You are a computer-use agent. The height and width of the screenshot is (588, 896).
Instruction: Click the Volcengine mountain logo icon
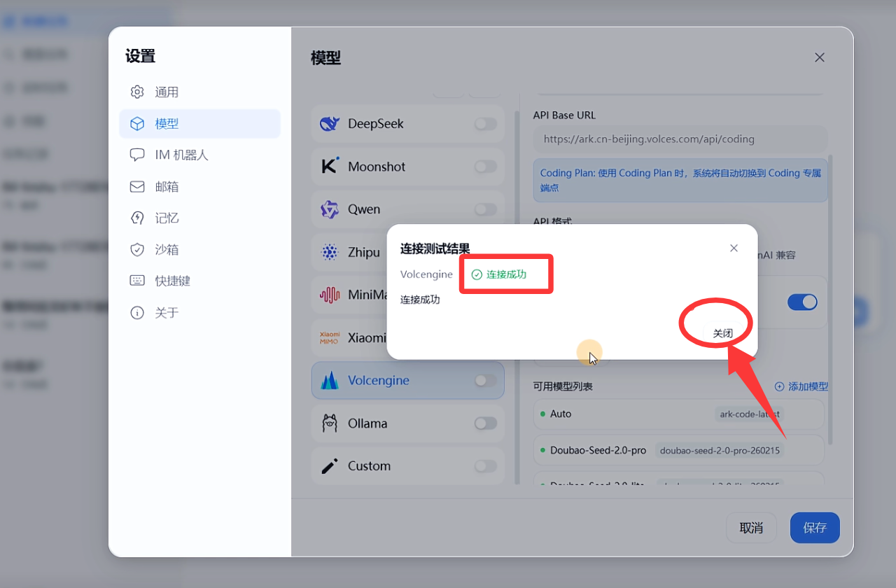330,381
